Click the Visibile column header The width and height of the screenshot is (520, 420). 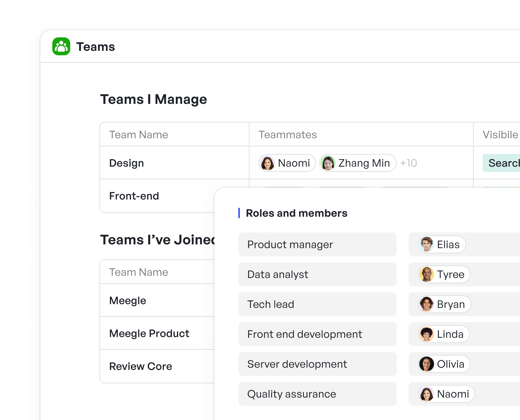pos(500,135)
